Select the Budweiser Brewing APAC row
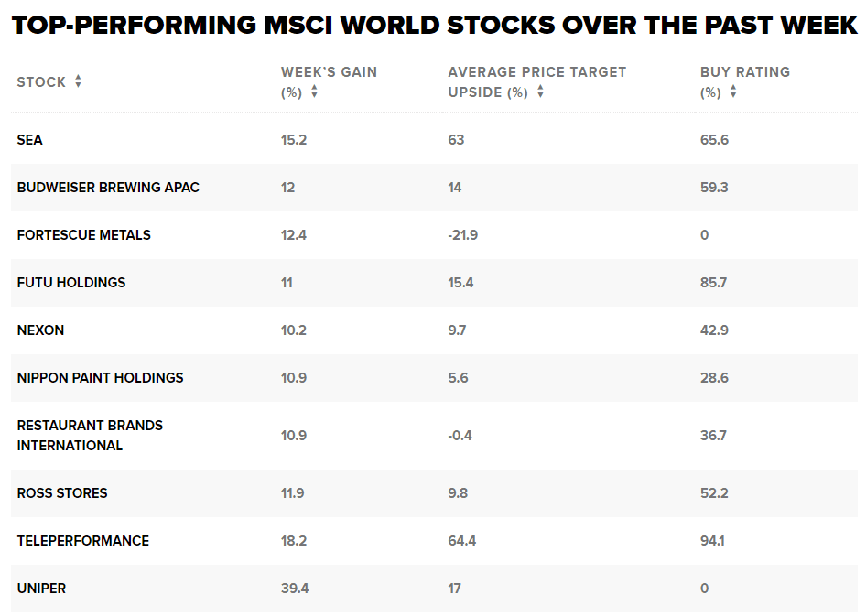The width and height of the screenshot is (866, 616). click(108, 188)
